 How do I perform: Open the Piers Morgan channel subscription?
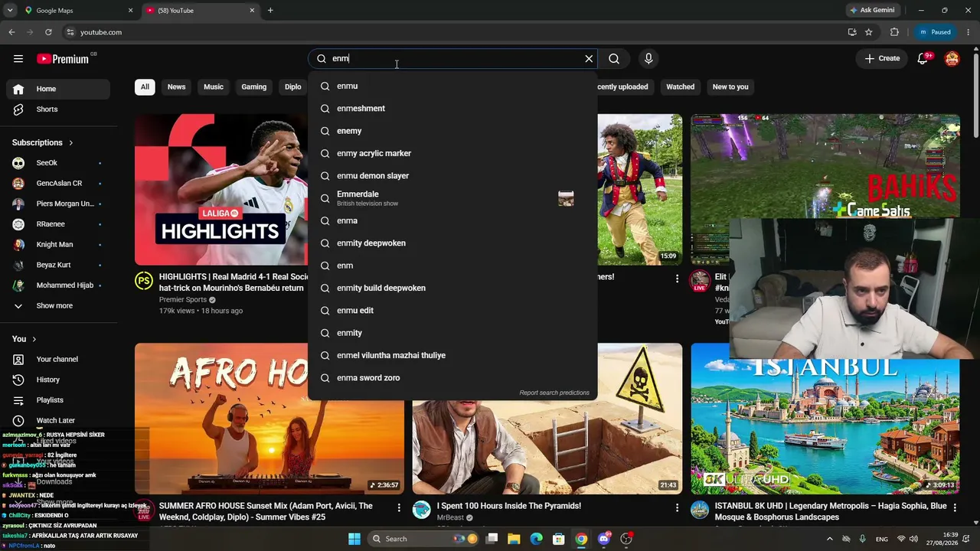click(58, 204)
